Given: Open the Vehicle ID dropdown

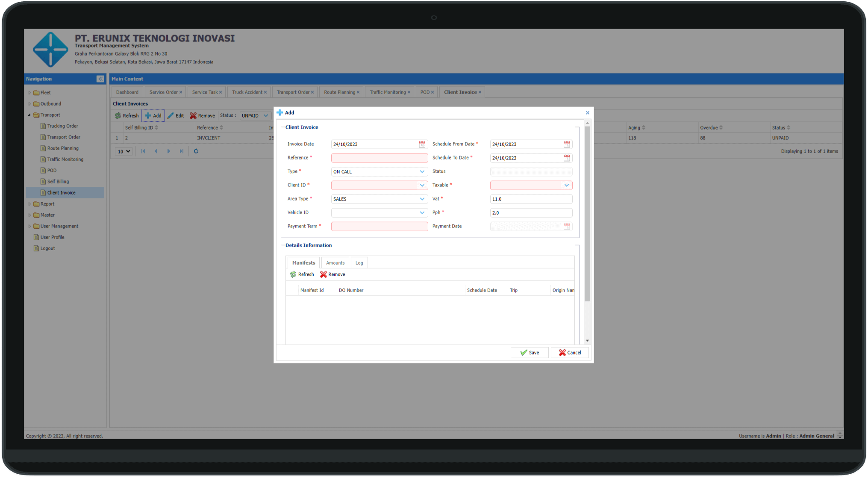Looking at the screenshot, I should tap(422, 213).
